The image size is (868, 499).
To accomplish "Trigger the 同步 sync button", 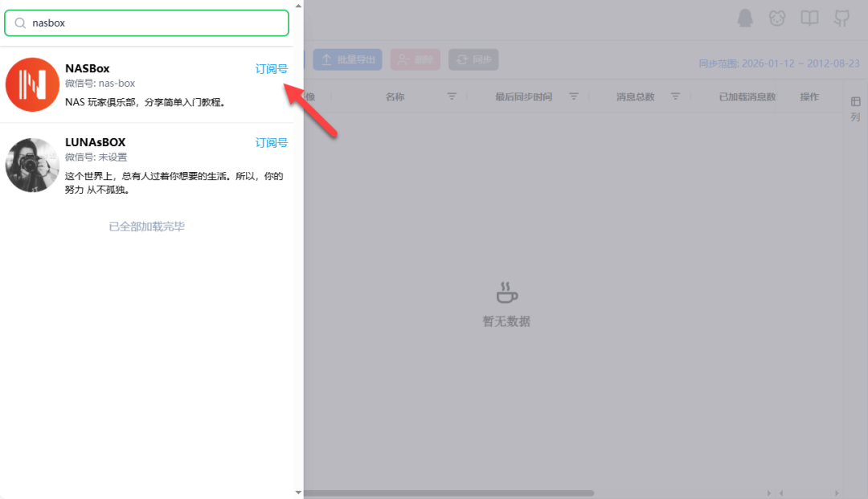I will 473,59.
